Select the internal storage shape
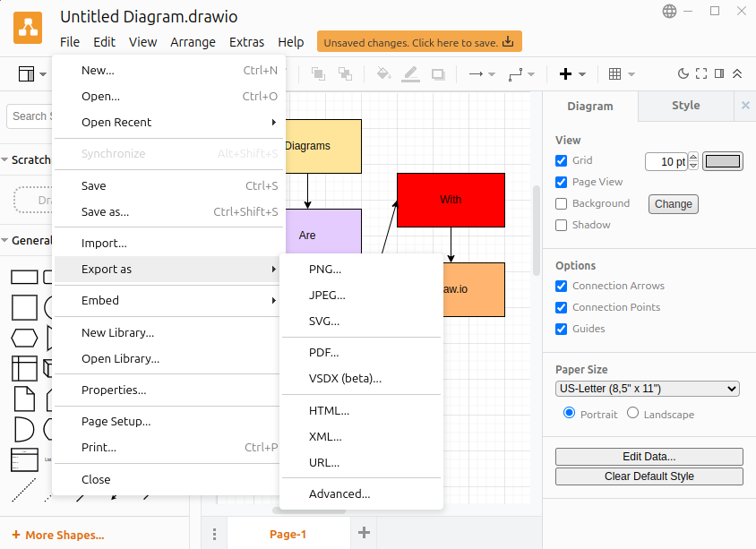 point(24,368)
